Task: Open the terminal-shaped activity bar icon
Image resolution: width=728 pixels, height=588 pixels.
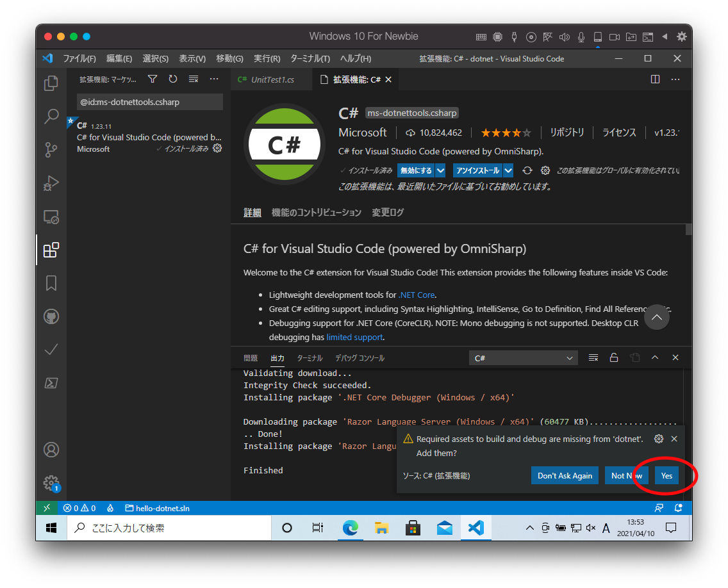Action: (x=51, y=383)
